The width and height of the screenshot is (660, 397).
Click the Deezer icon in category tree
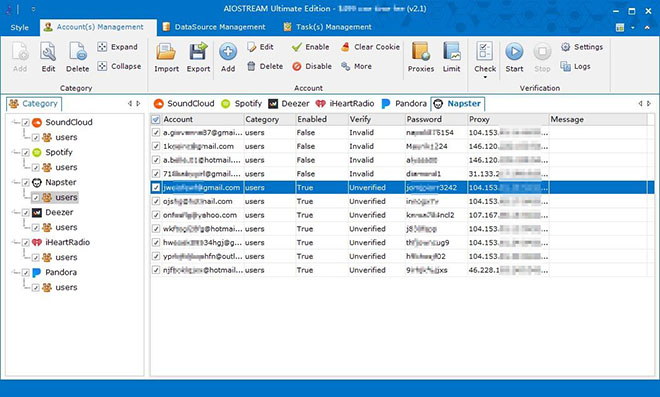[37, 213]
